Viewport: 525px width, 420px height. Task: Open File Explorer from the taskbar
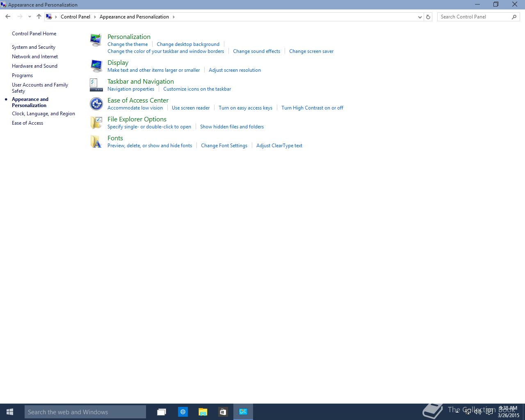point(203,412)
